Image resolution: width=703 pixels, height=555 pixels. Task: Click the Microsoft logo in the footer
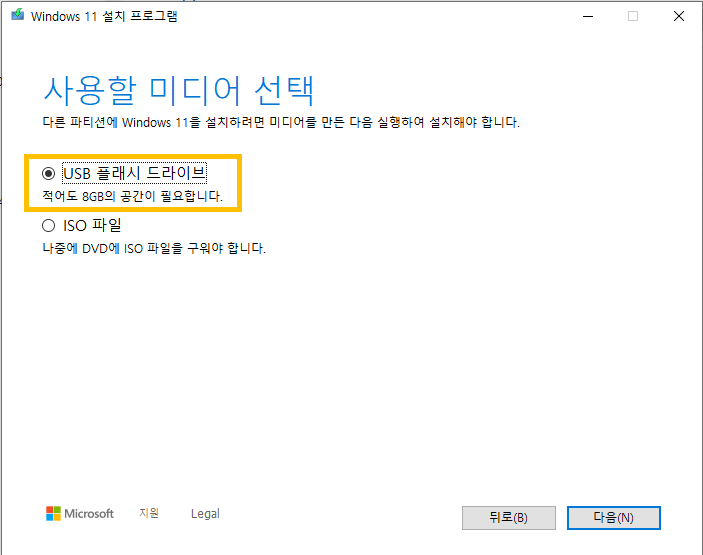click(x=80, y=513)
